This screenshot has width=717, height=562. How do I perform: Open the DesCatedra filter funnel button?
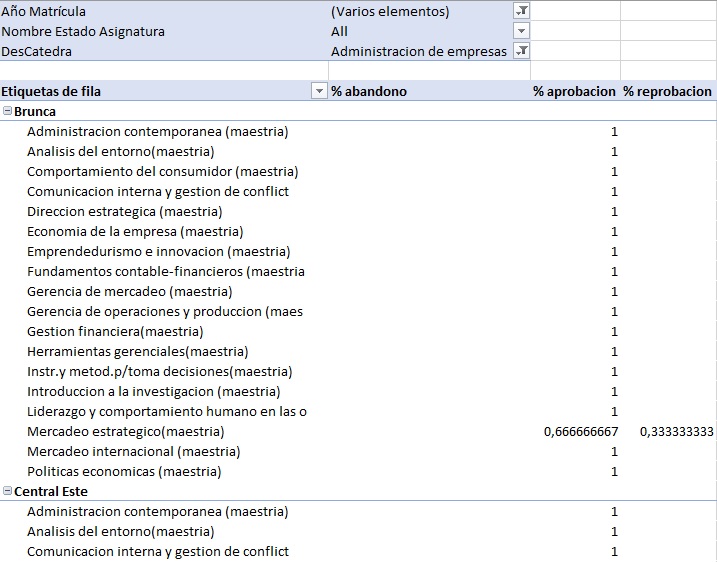(x=521, y=51)
